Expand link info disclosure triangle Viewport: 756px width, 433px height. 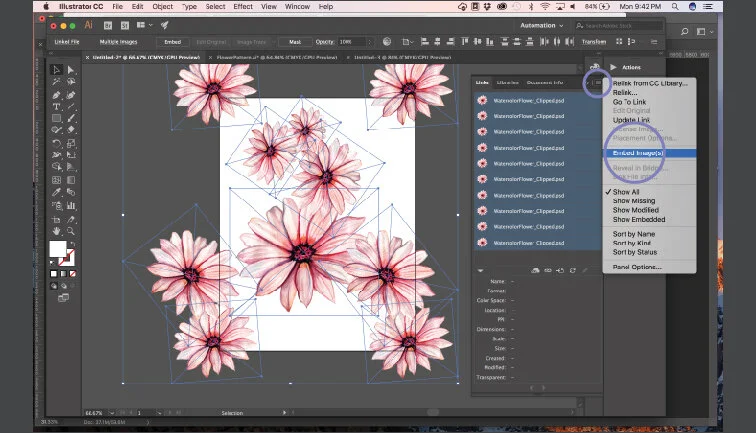[481, 270]
